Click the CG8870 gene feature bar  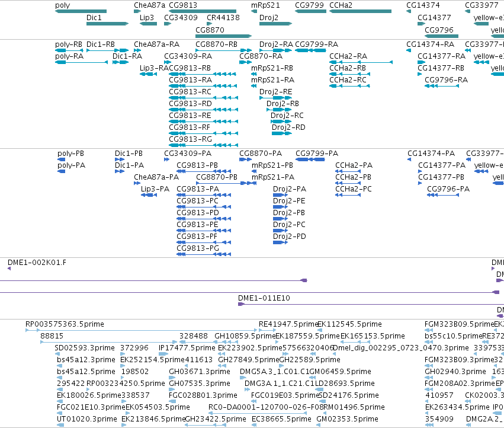[224, 36]
